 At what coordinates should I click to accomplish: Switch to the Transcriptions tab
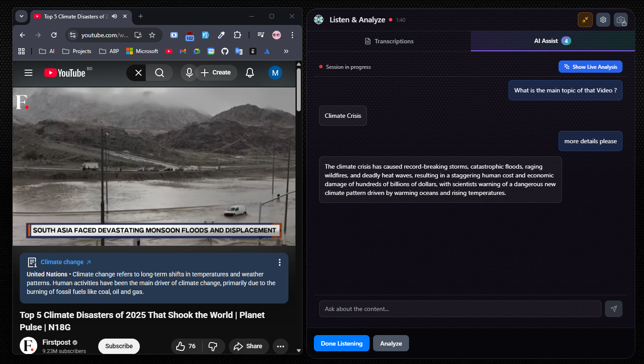click(389, 41)
